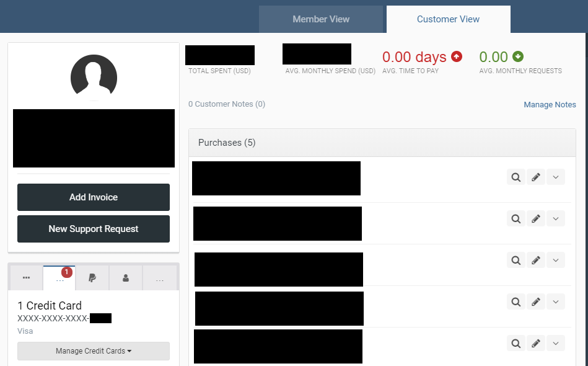Open the faint three-dots tab after the person icon
The image size is (588, 366).
click(160, 278)
